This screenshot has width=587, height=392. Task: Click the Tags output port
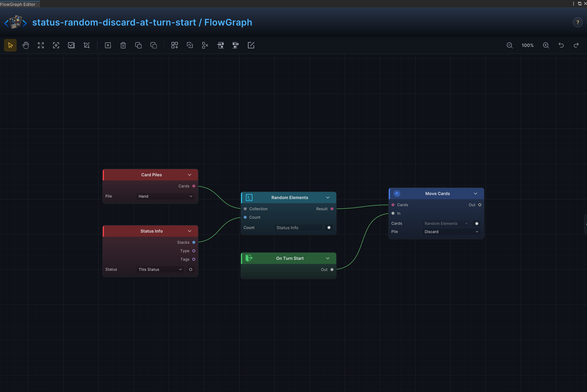point(194,259)
